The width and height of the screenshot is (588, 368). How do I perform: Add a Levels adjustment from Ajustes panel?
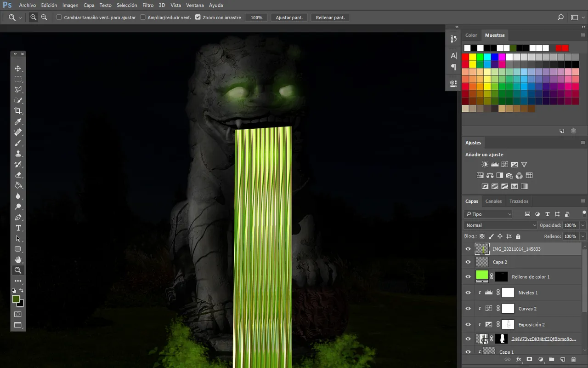pos(495,164)
